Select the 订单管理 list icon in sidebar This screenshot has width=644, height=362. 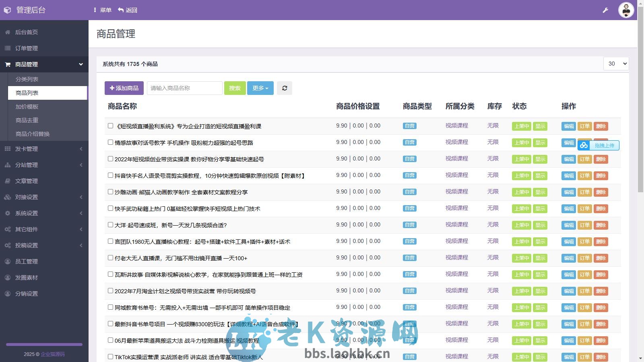[7, 48]
